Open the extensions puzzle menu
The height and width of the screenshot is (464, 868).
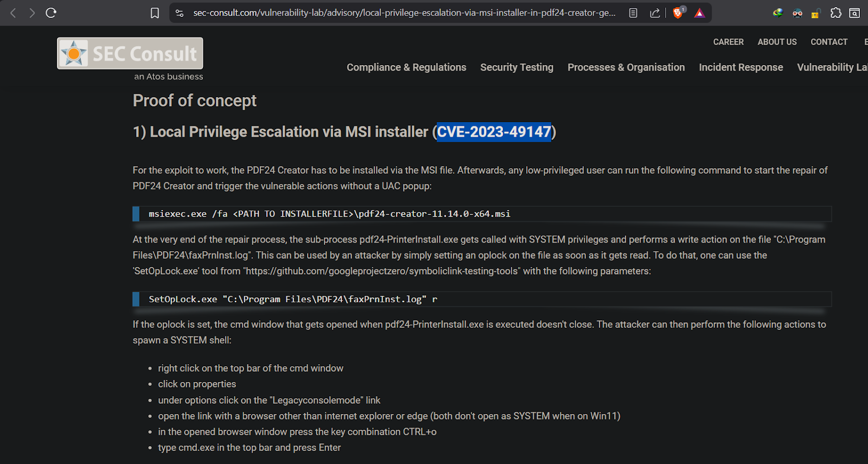[x=836, y=13]
